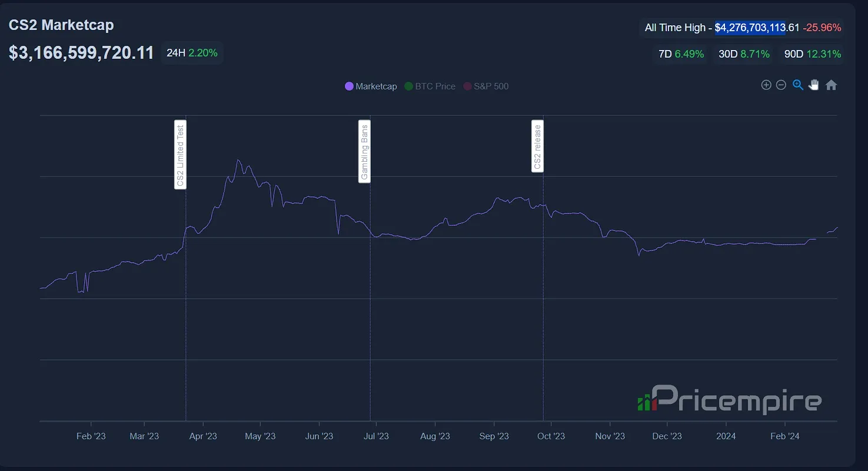The width and height of the screenshot is (868, 471).
Task: Click the zoom in plus icon
Action: coord(766,85)
